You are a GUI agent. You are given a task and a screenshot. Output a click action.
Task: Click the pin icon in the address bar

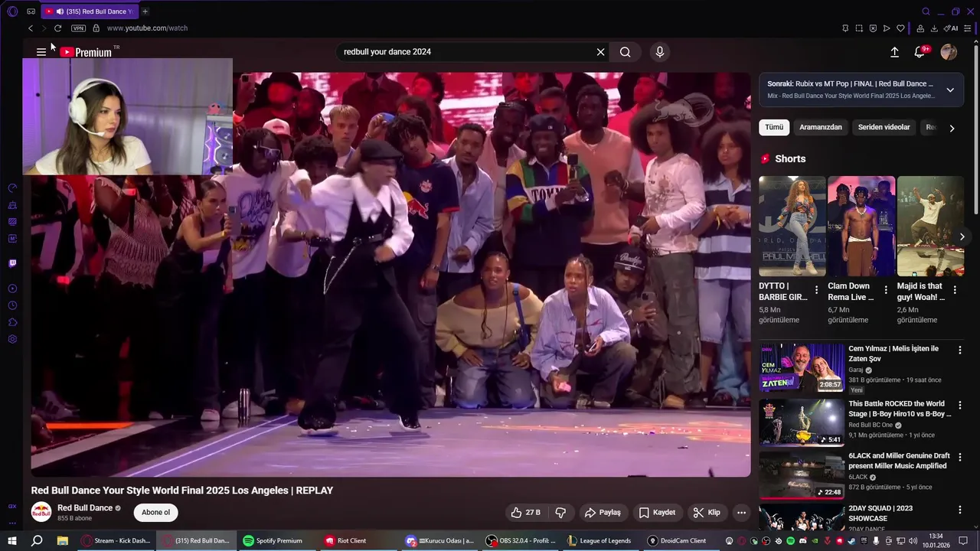tap(845, 28)
